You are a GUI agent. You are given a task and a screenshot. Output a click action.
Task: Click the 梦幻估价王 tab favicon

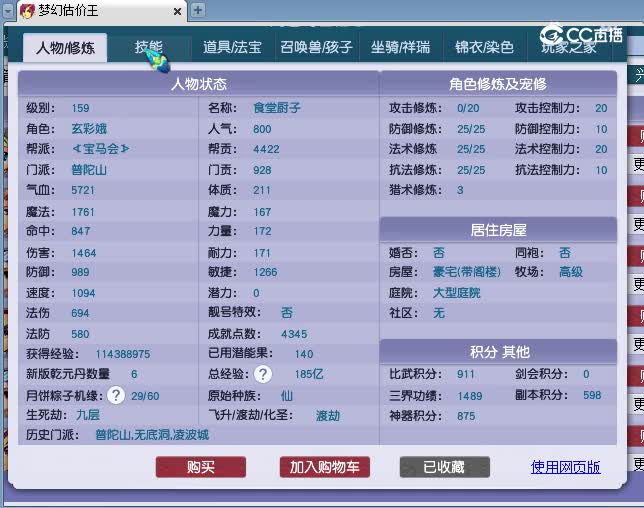tap(27, 10)
